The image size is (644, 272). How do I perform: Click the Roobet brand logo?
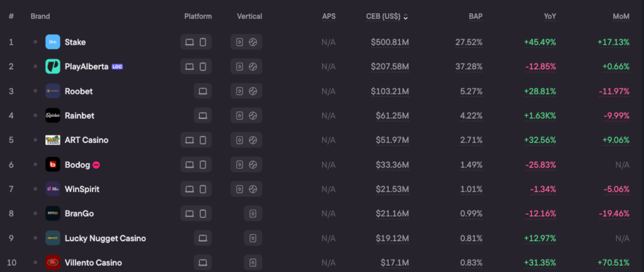click(x=53, y=91)
